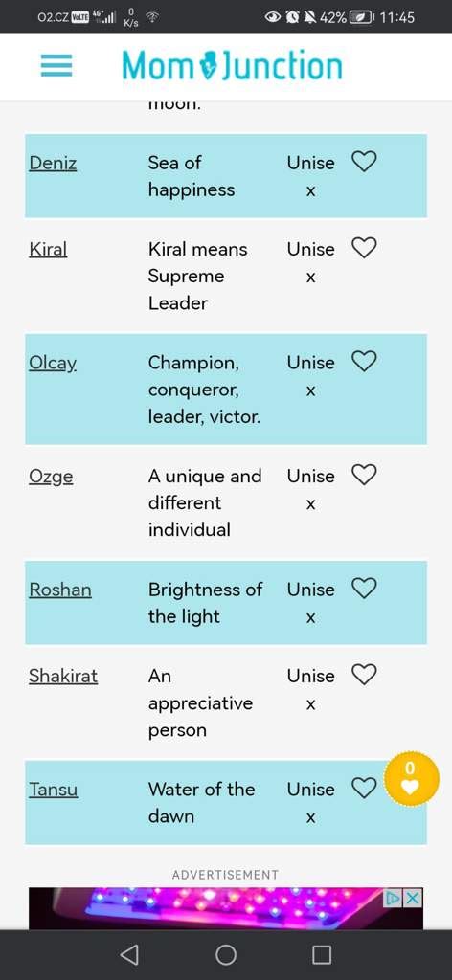Open the Deniz name link
This screenshot has height=980, width=452.
tap(53, 163)
